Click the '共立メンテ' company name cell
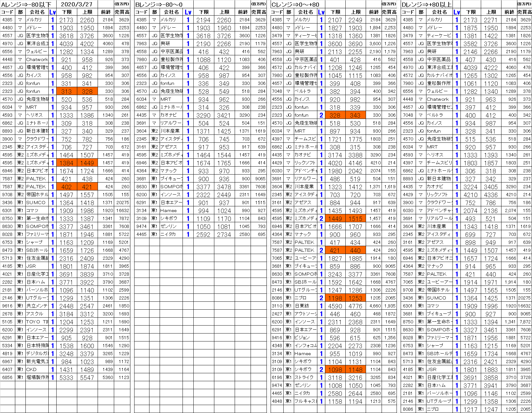Viewport: 532px width, 413px height. pos(37,306)
